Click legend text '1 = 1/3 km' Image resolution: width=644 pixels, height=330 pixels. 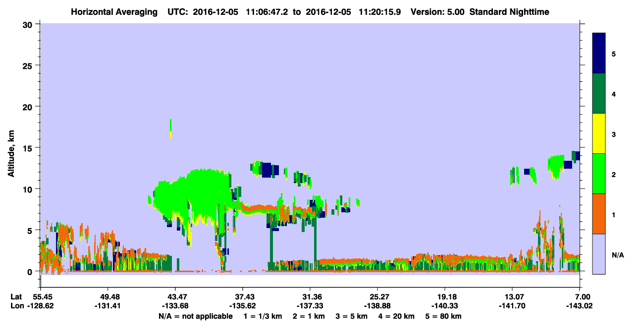[x=262, y=316]
